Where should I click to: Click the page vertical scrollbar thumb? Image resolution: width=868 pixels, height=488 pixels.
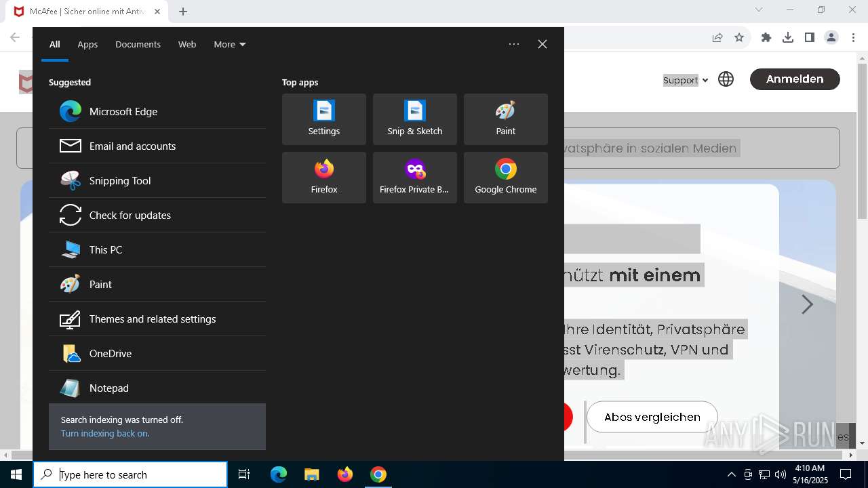pyautogui.click(x=863, y=142)
